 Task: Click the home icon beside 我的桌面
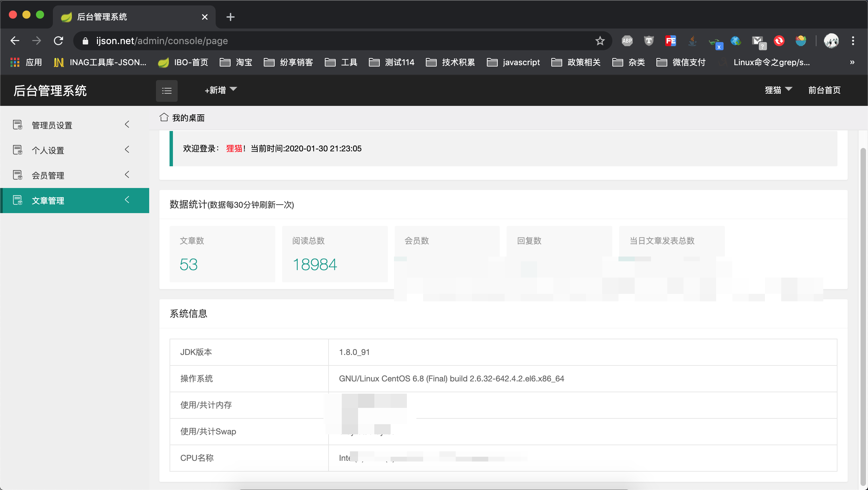pyautogui.click(x=164, y=117)
